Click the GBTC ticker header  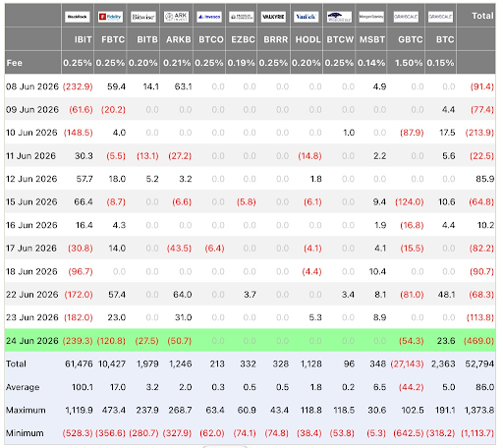(410, 39)
